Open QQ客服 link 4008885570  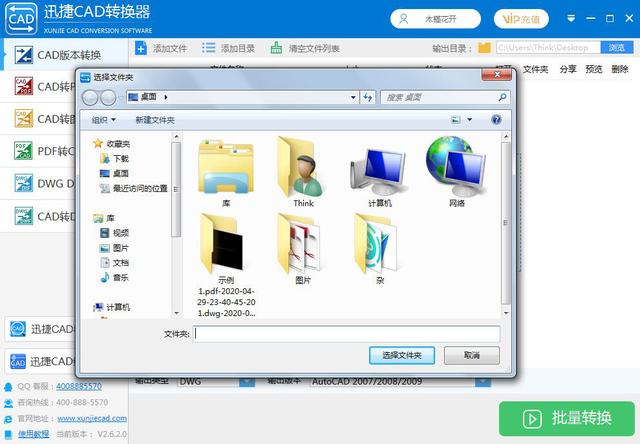tap(79, 386)
